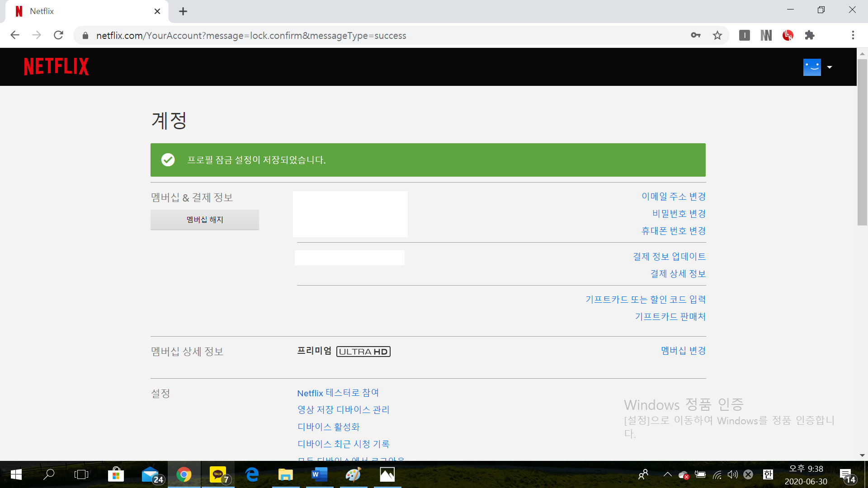This screenshot has height=488, width=868.
Task: Select the 결제 정보 업데이트 link
Action: (x=669, y=257)
